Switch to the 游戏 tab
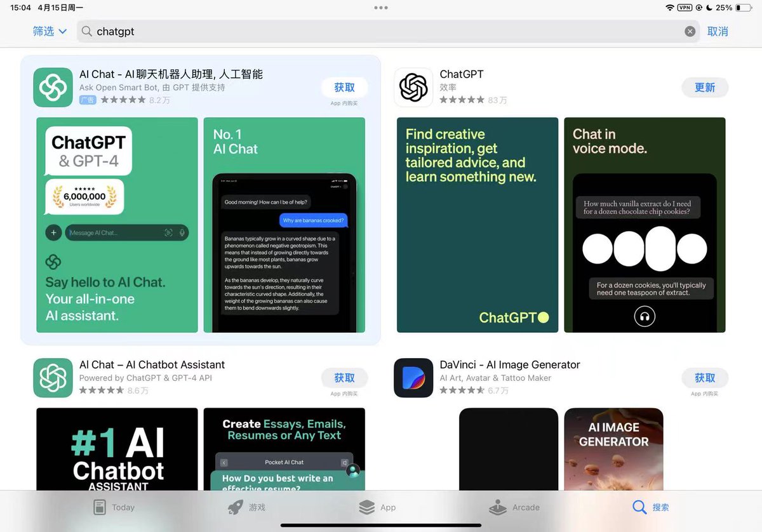The height and width of the screenshot is (532, 762). point(246,507)
